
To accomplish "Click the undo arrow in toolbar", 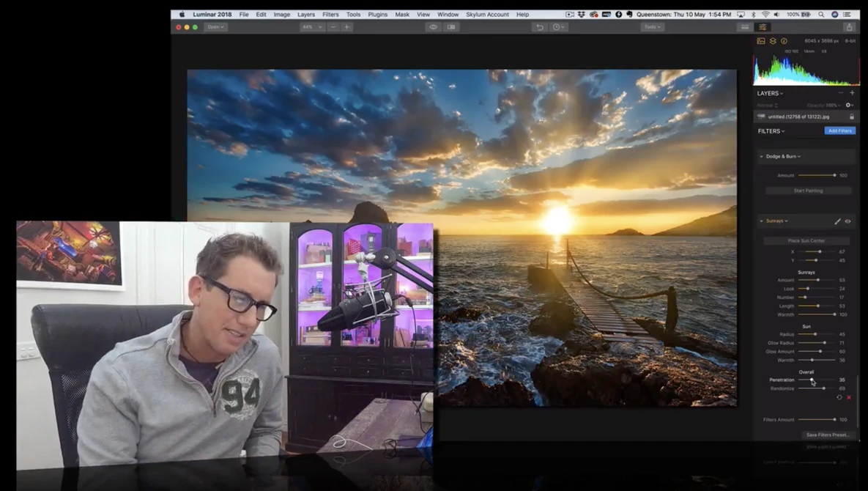I will pos(539,26).
